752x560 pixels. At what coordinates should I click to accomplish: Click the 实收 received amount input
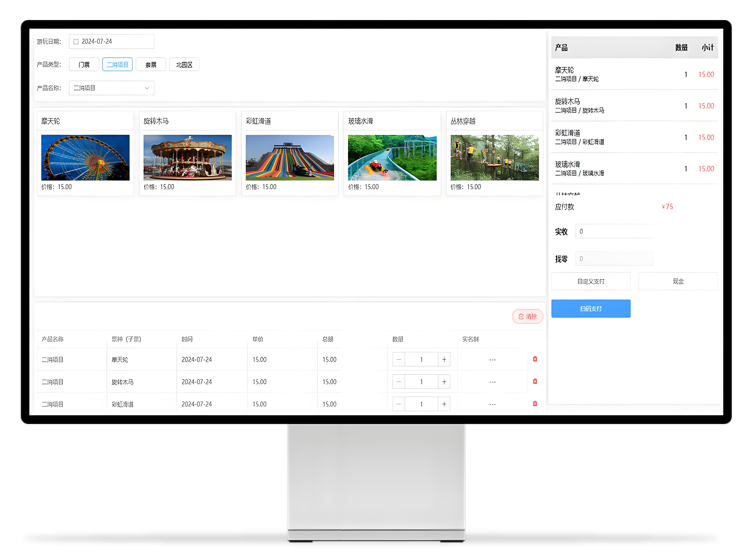click(614, 231)
